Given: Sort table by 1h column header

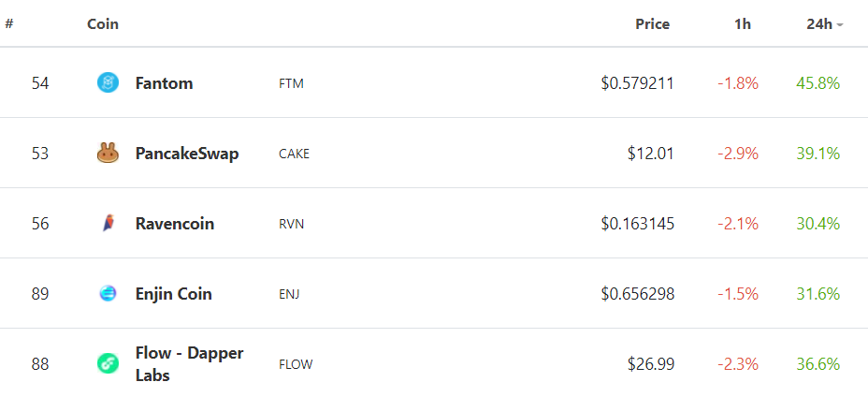Looking at the screenshot, I should (742, 24).
